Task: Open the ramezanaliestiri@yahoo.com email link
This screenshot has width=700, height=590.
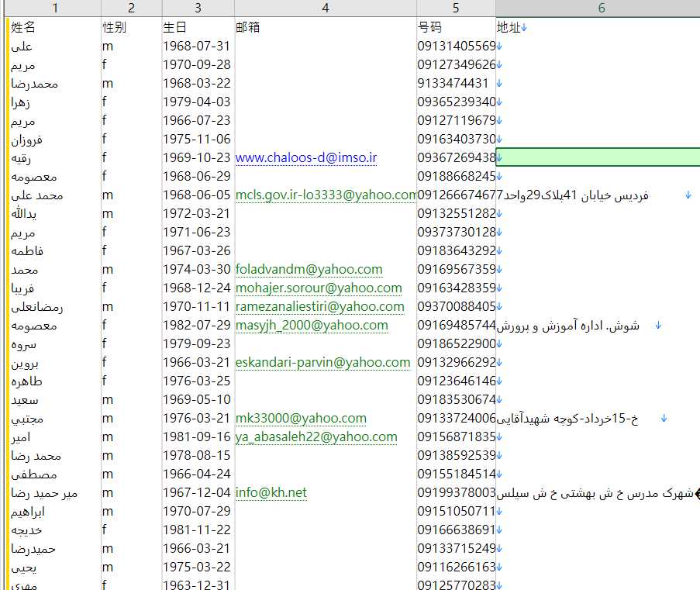Action: [319, 307]
